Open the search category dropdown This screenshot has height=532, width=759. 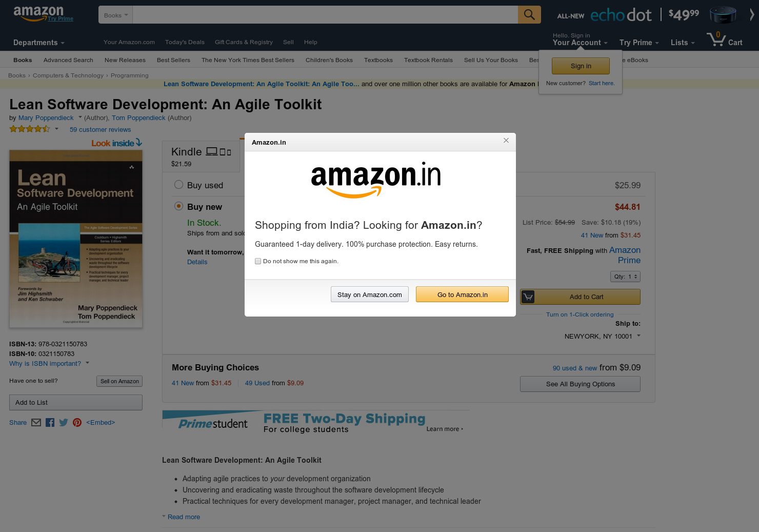[115, 15]
